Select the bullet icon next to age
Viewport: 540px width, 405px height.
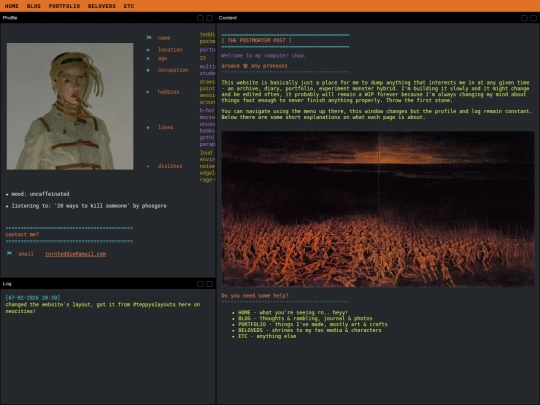coord(148,59)
